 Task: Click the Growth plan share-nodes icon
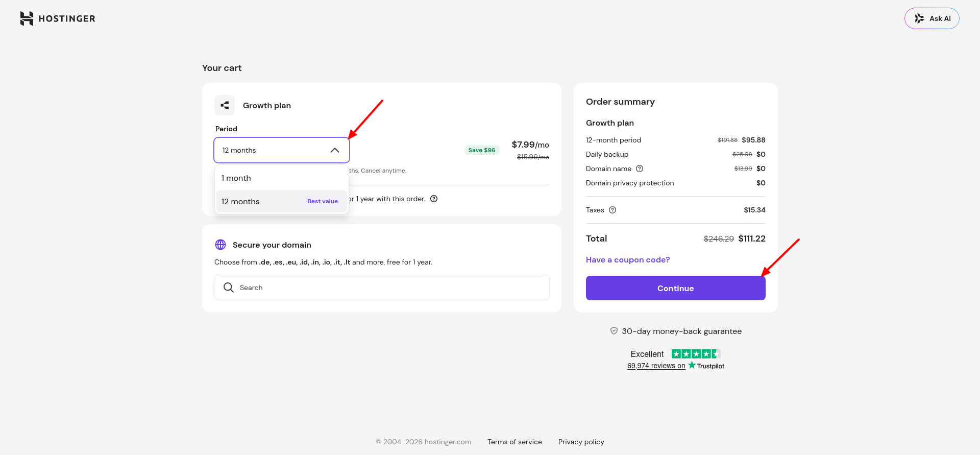click(225, 105)
